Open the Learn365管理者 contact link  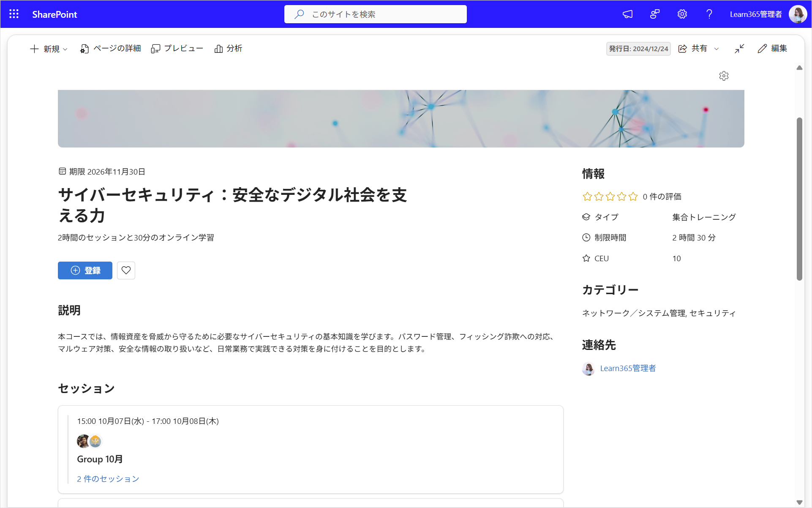point(628,369)
